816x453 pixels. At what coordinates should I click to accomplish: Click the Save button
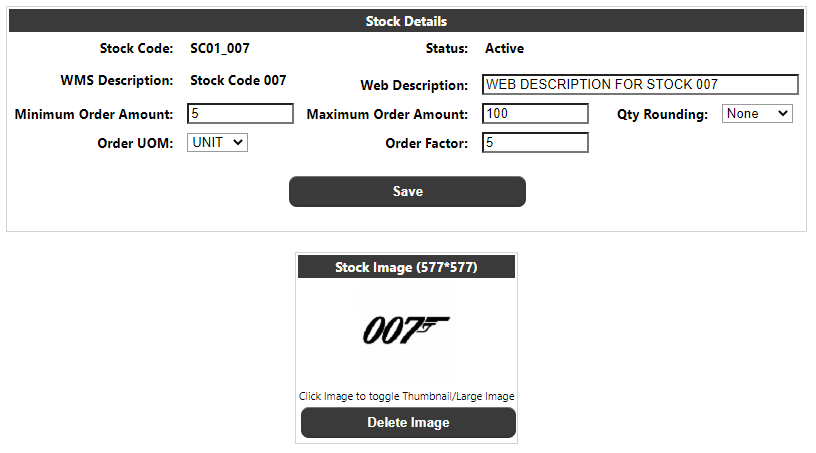tap(407, 191)
